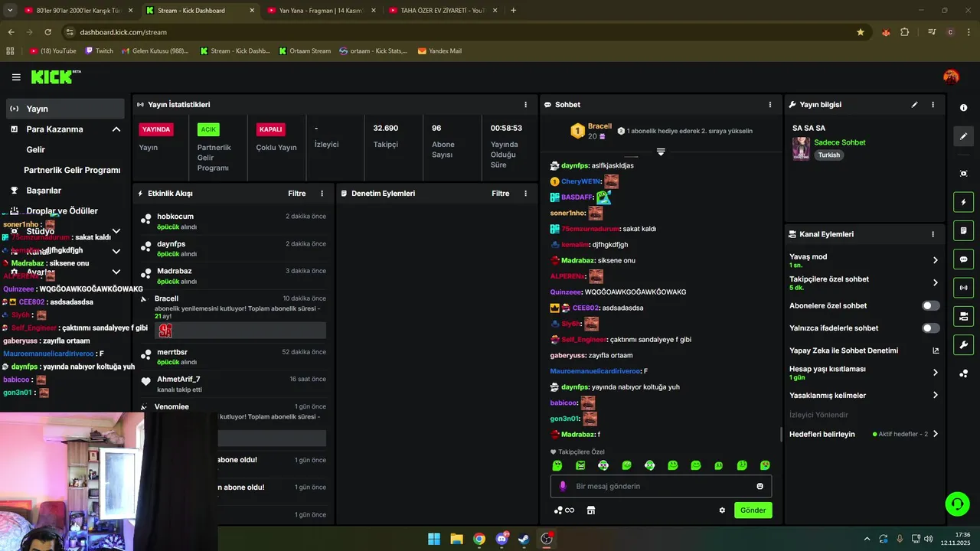Collapse the chat leaderboard with the arrow icon
This screenshot has height=551, width=980.
[x=661, y=152]
